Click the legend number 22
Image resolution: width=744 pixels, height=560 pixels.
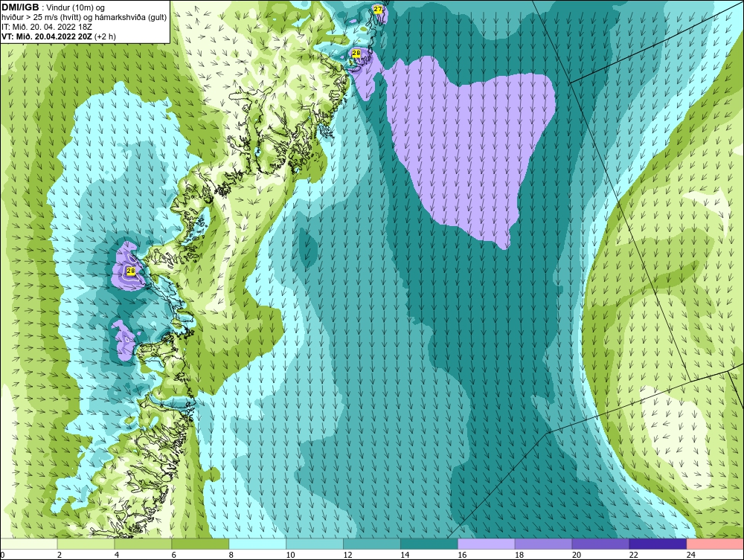pyautogui.click(x=633, y=555)
